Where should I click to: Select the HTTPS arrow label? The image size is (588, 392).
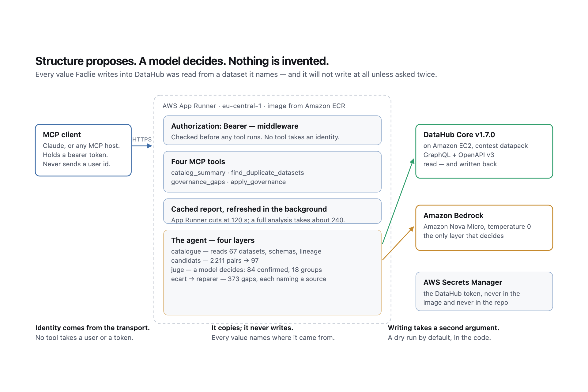coord(142,139)
